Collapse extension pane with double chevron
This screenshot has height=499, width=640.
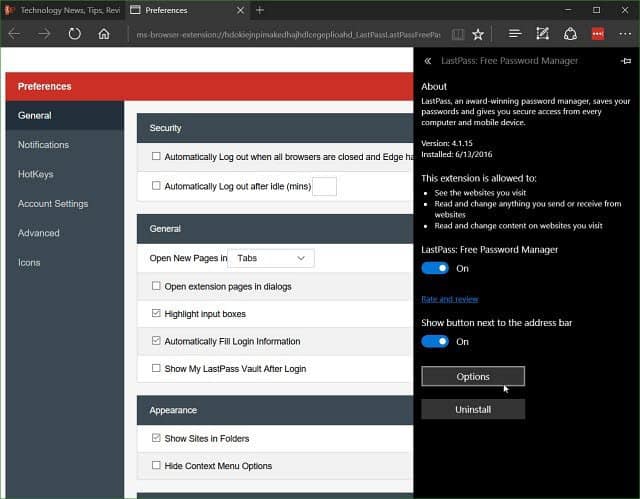click(427, 61)
